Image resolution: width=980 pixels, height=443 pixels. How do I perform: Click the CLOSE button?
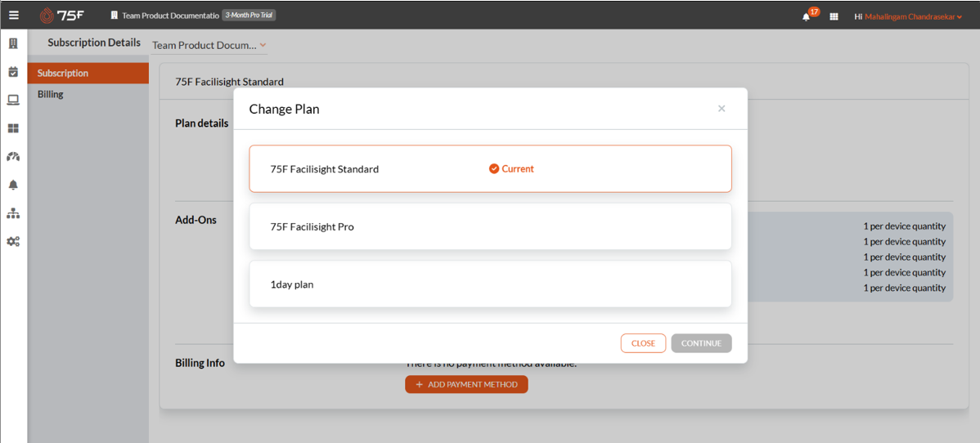click(643, 343)
